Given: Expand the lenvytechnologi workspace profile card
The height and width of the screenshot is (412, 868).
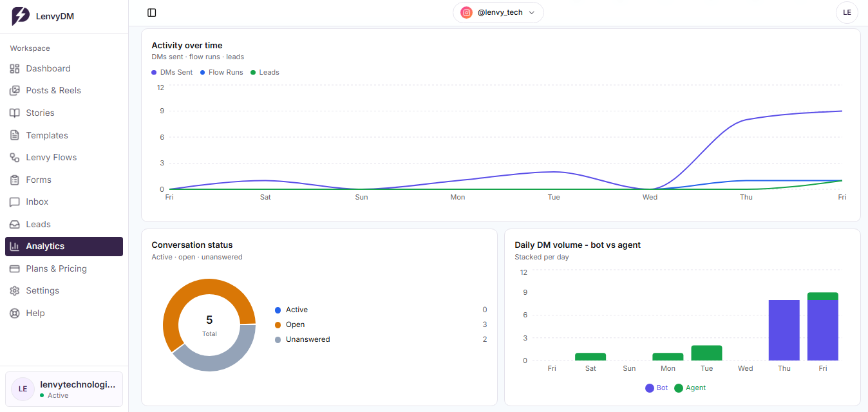Looking at the screenshot, I should (64, 389).
